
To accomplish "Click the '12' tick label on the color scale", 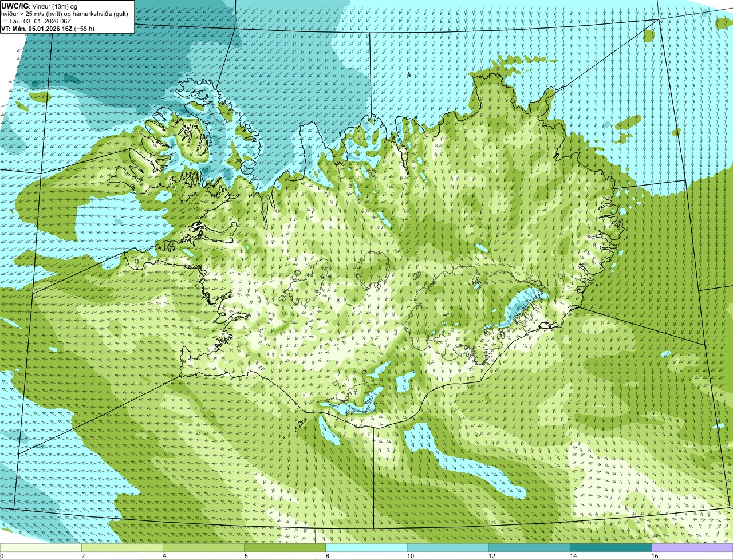I will tap(491, 556).
